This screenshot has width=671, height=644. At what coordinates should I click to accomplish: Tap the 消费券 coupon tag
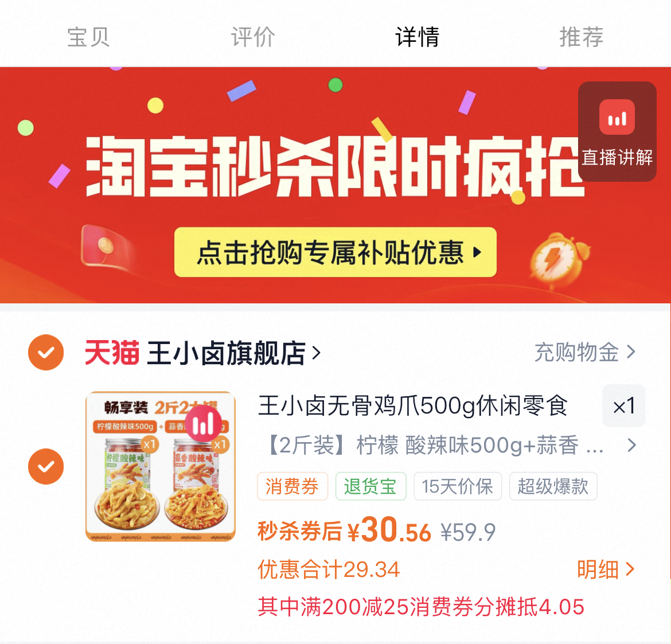pos(292,486)
